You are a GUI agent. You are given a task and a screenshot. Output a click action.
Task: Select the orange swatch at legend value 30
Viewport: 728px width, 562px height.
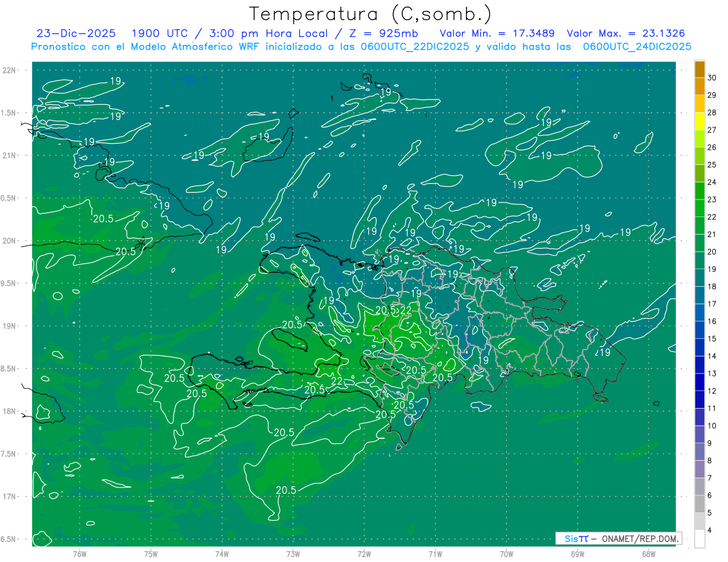[x=699, y=69]
